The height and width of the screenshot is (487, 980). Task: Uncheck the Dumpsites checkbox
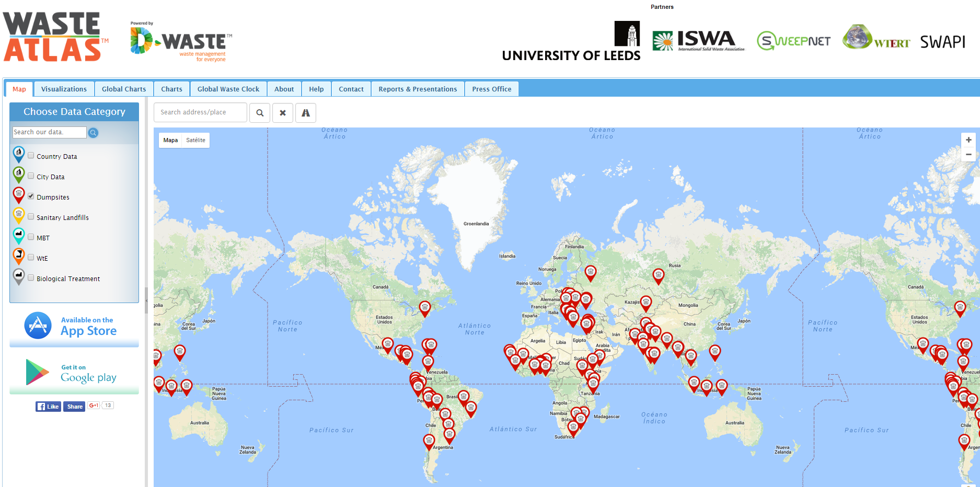point(31,196)
